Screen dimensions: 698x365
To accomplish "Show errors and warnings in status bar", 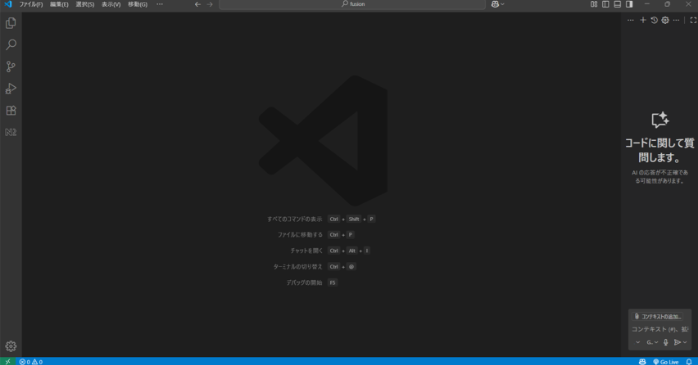I will click(x=31, y=361).
